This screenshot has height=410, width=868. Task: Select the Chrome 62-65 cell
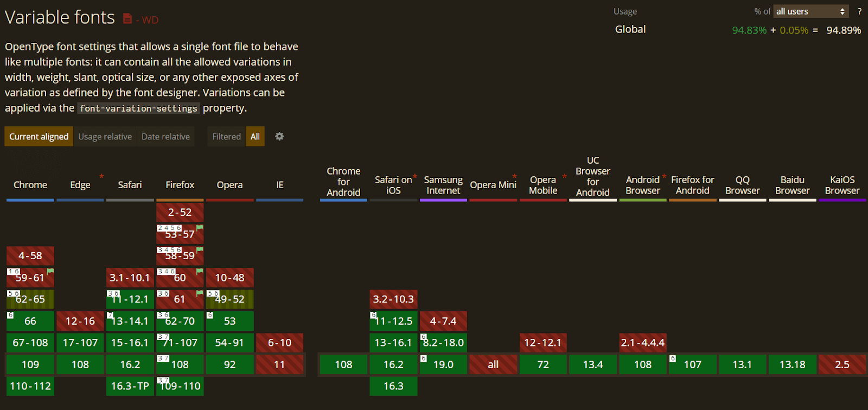tap(30, 299)
